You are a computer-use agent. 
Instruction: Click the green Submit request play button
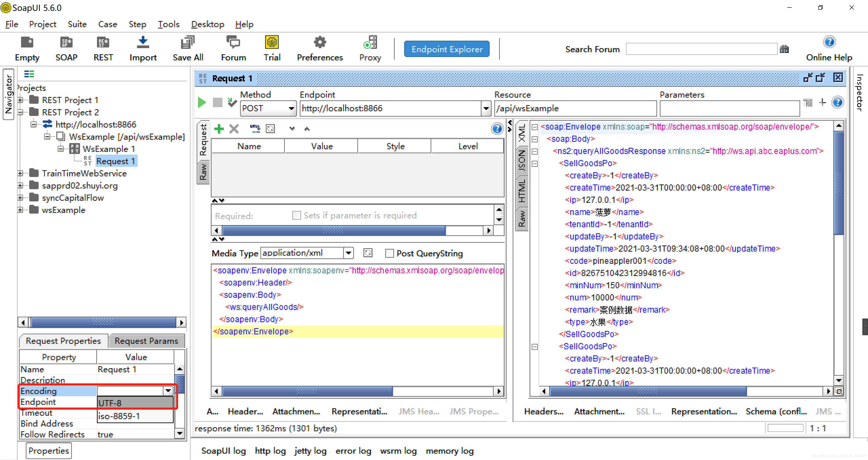[202, 102]
